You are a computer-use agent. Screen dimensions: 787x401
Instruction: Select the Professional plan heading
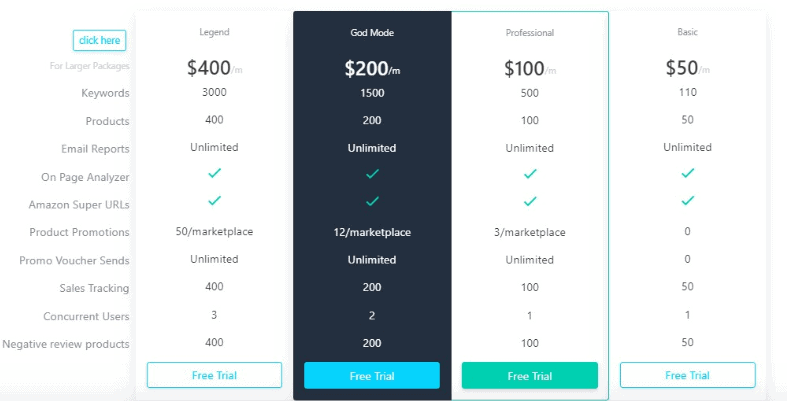(x=530, y=33)
